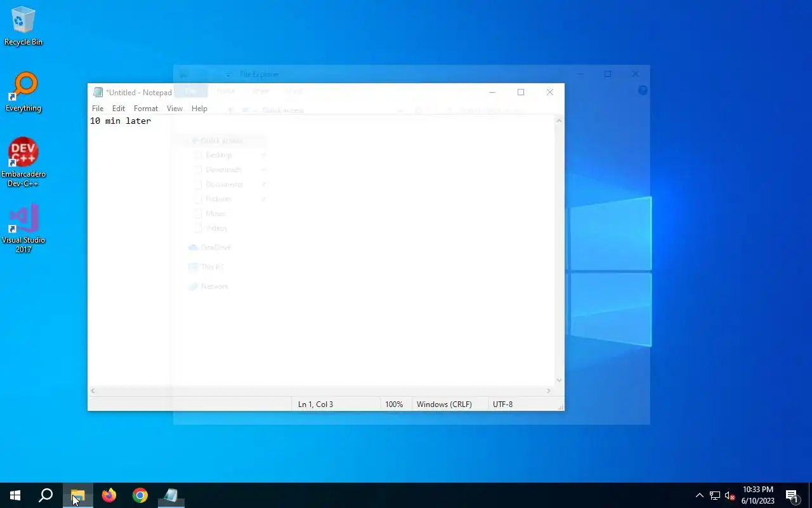Open the taskbar Search icon
The image size is (812, 508).
pyautogui.click(x=46, y=495)
